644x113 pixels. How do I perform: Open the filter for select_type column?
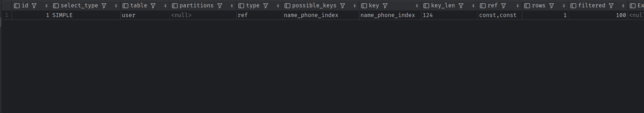(104, 6)
